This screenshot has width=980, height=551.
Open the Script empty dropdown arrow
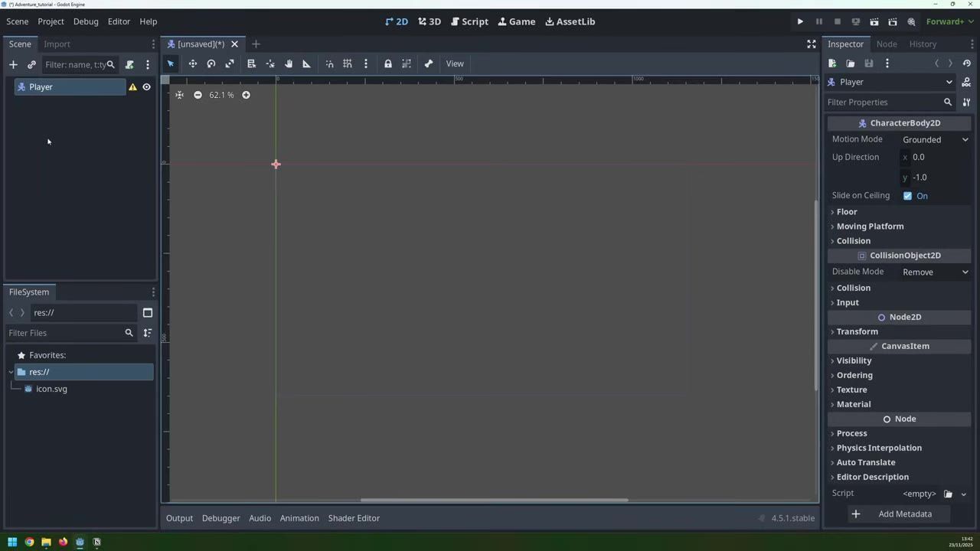963,494
